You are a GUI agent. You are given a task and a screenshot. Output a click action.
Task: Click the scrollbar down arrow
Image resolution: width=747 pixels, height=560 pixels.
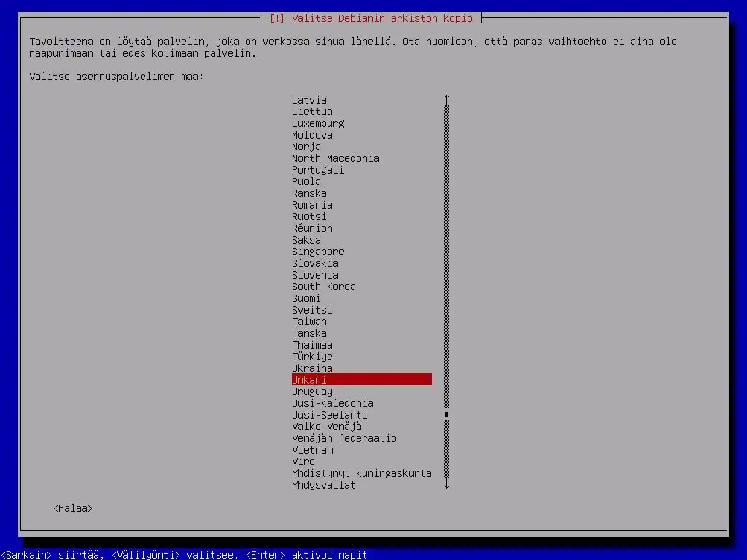pyautogui.click(x=446, y=484)
